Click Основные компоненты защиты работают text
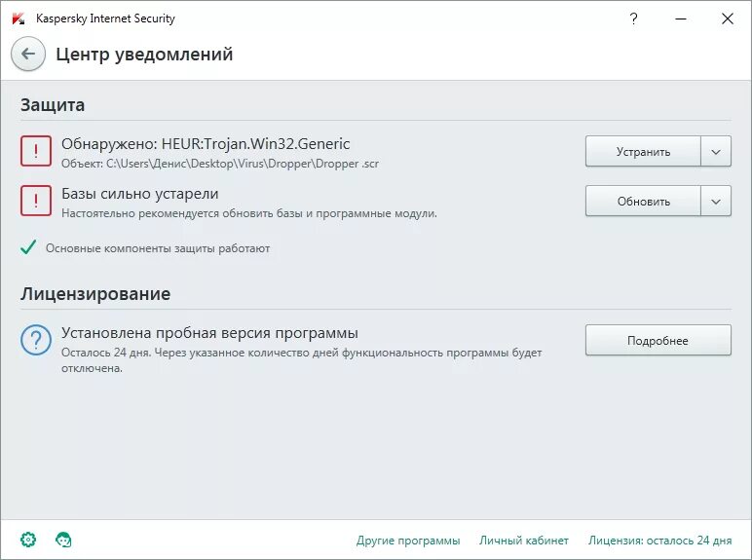This screenshot has height=560, width=752. coord(158,248)
